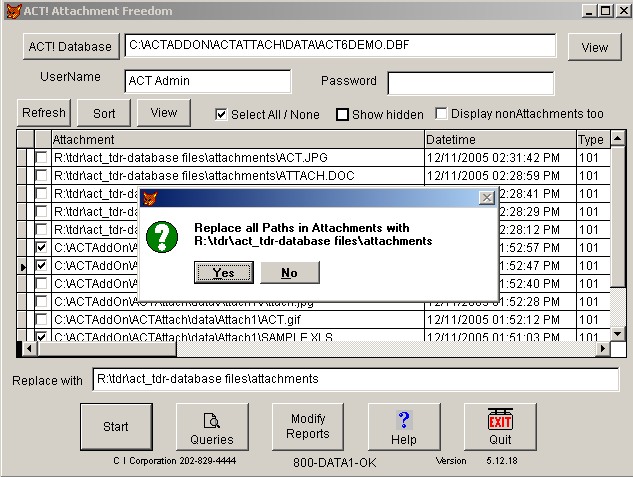Check the ACT.JPG attachment row checkbox
The image size is (633, 477).
(x=42, y=157)
